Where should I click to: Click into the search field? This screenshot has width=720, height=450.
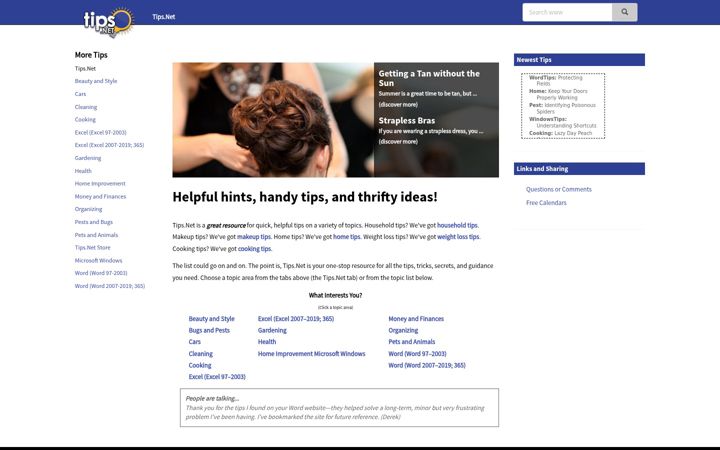(567, 12)
